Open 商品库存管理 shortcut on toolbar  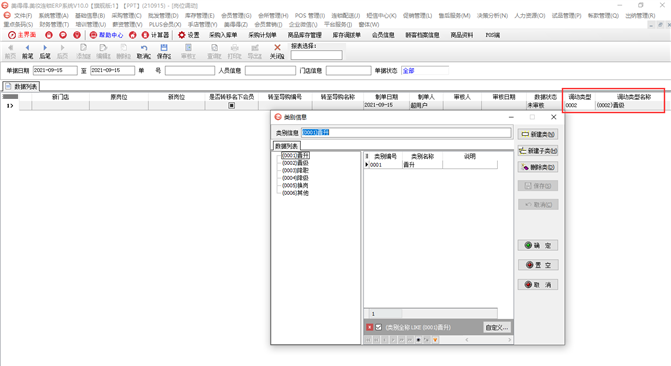pos(304,35)
